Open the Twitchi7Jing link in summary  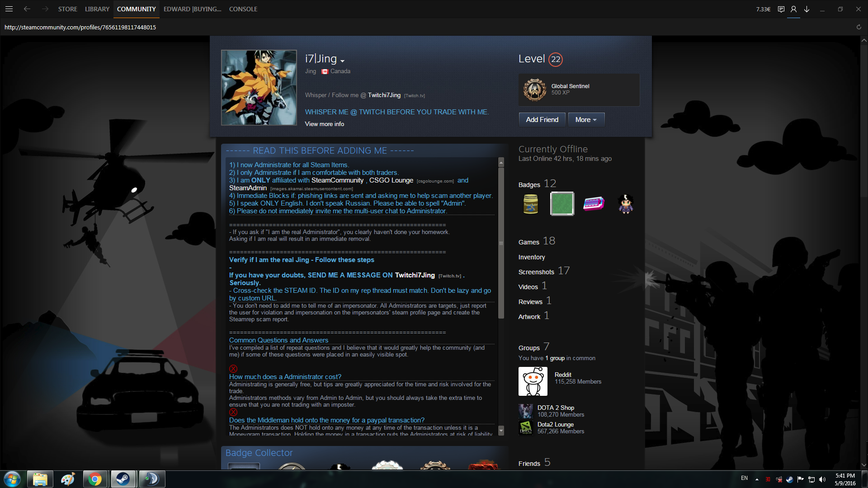[x=384, y=95]
